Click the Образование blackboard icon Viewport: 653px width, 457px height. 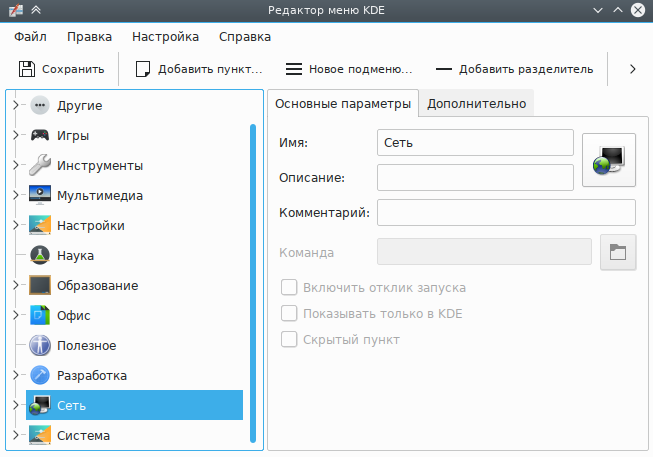(x=40, y=285)
